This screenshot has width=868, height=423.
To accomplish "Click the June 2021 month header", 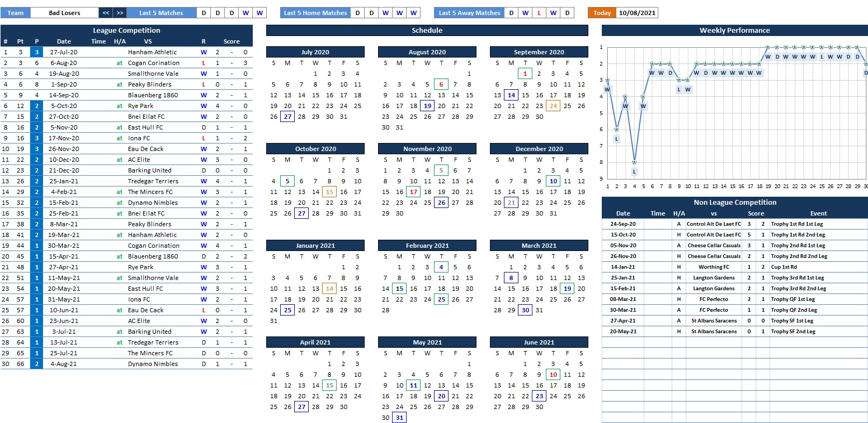I will pos(539,342).
